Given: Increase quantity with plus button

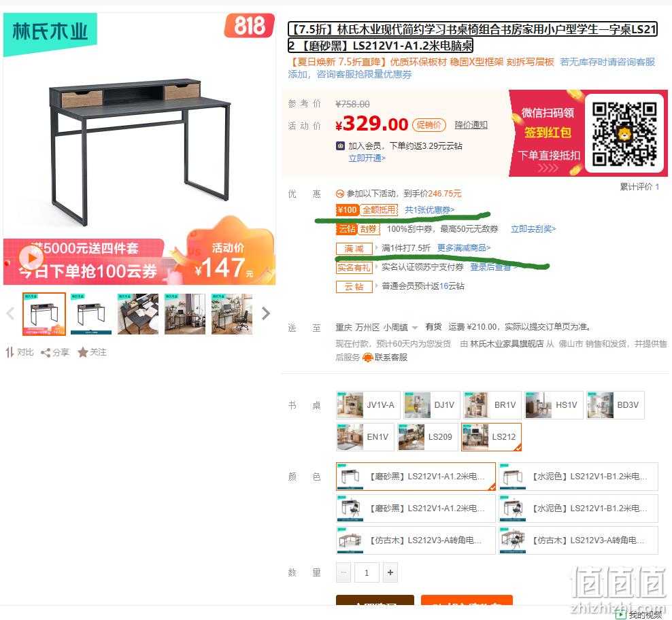Looking at the screenshot, I should pyautogui.click(x=390, y=572).
